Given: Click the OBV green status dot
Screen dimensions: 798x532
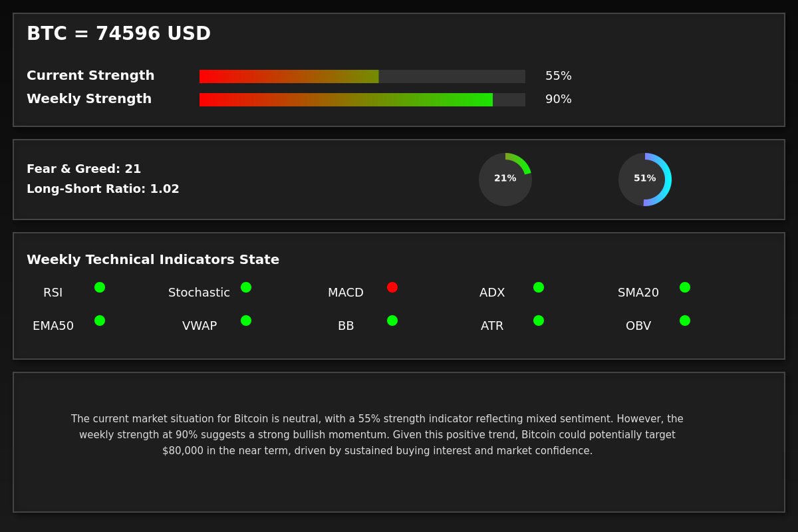Looking at the screenshot, I should (685, 321).
